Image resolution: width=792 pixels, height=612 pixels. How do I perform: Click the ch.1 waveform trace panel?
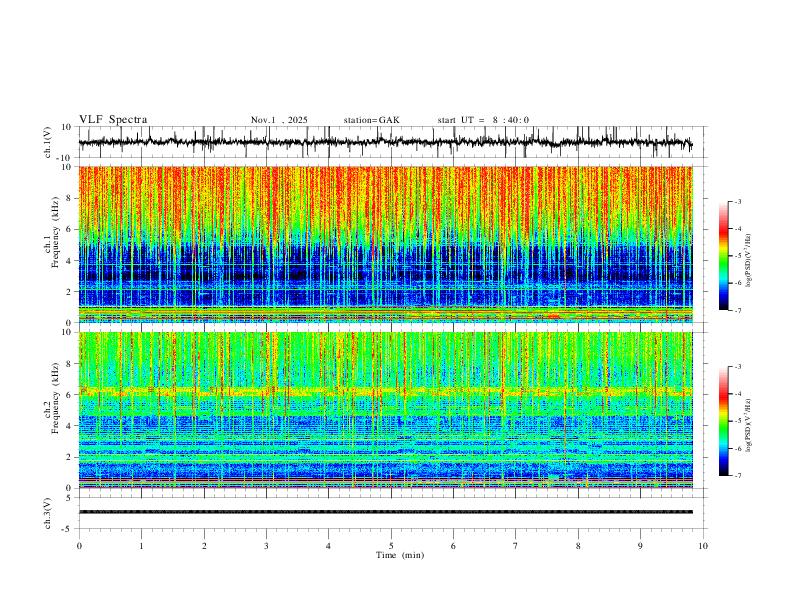392,142
